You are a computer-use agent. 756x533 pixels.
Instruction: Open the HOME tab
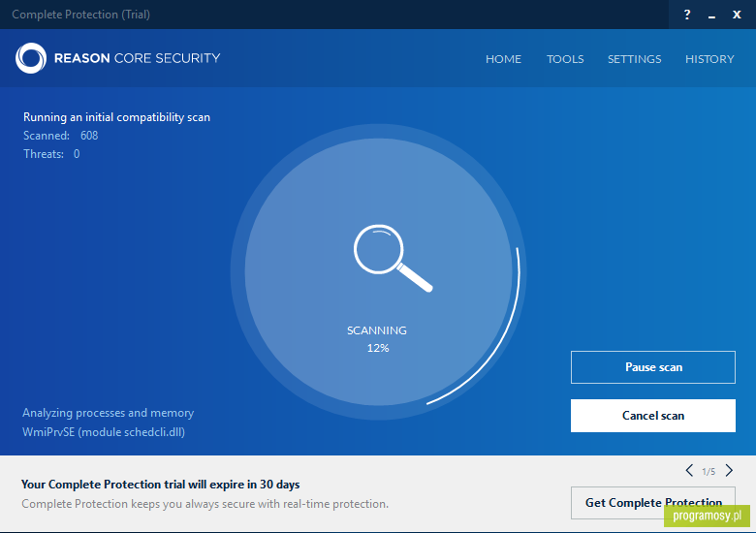(503, 59)
